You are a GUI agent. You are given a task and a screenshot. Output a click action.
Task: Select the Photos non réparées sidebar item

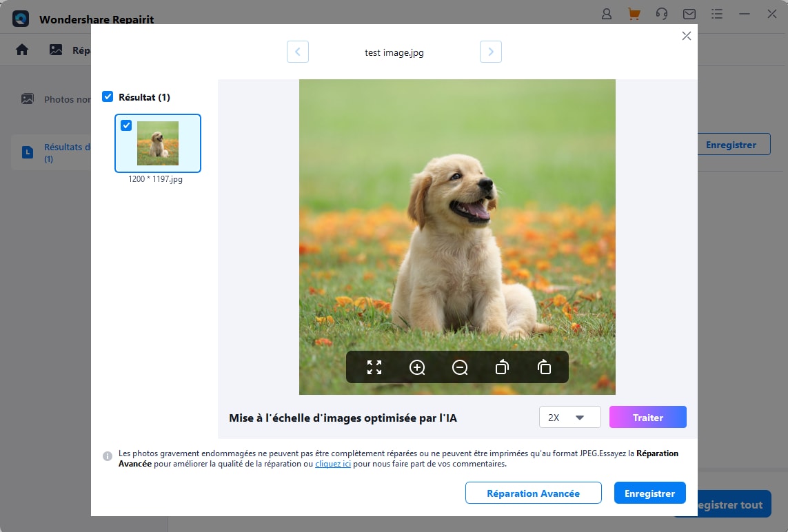54,99
